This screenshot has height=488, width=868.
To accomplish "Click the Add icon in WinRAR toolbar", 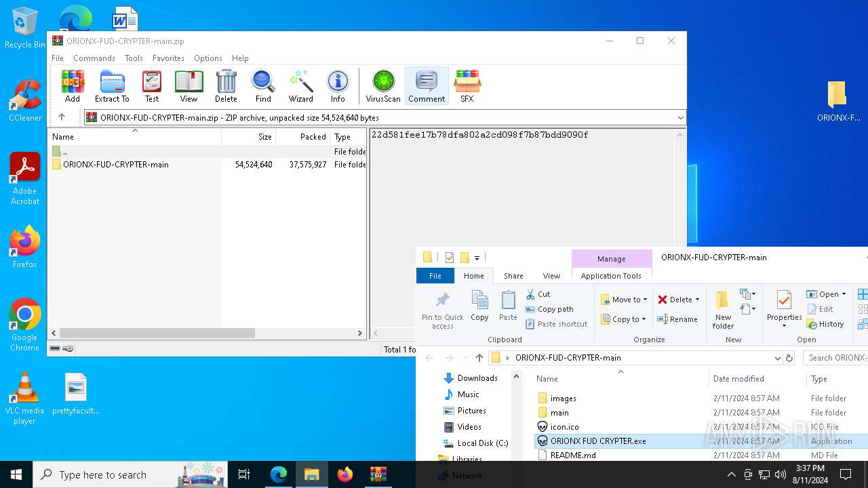I will pyautogui.click(x=73, y=86).
